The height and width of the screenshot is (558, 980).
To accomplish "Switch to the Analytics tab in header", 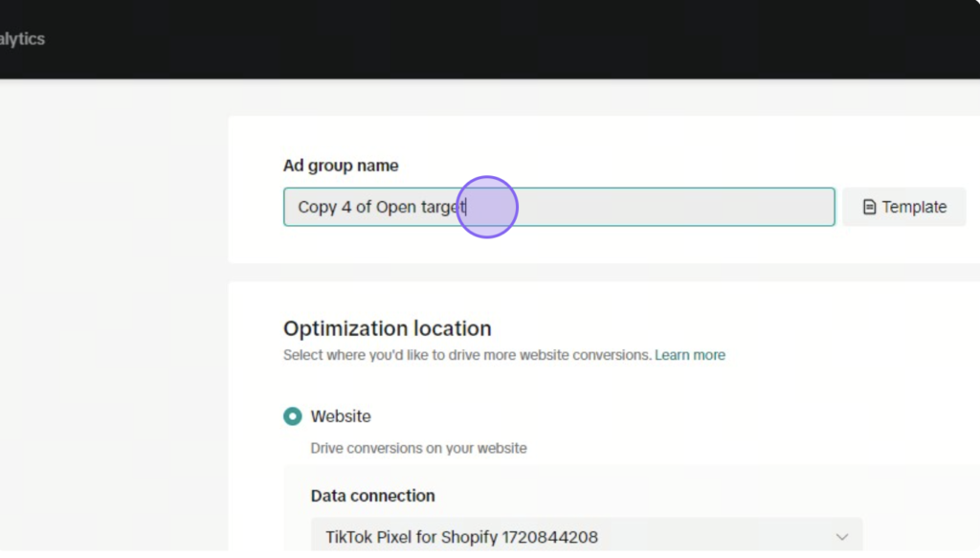I will (22, 38).
